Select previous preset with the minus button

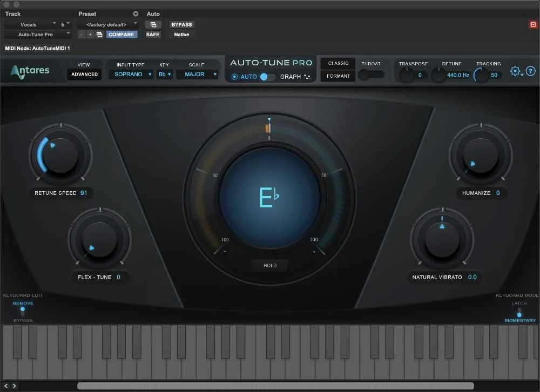[x=82, y=35]
